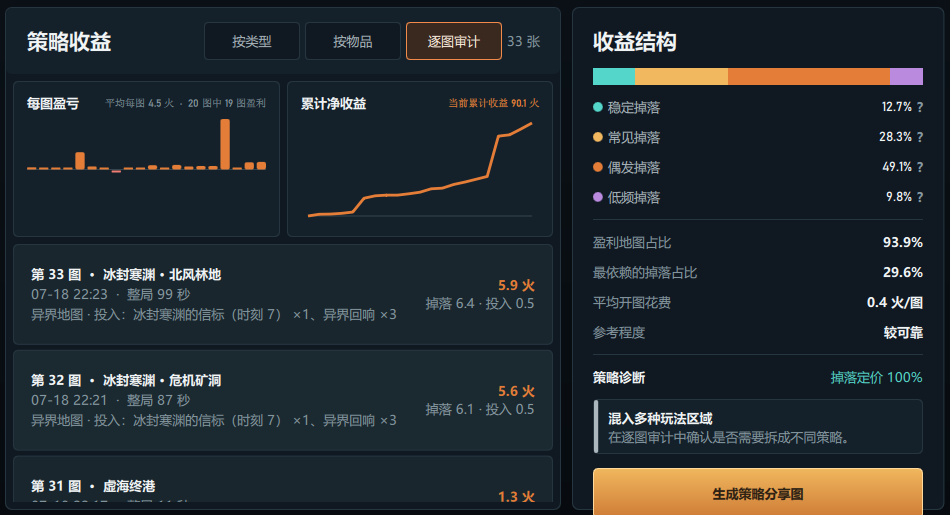Click the 平均开图花费 row label
Screen dimensions: 950x515
pyautogui.click(x=631, y=302)
